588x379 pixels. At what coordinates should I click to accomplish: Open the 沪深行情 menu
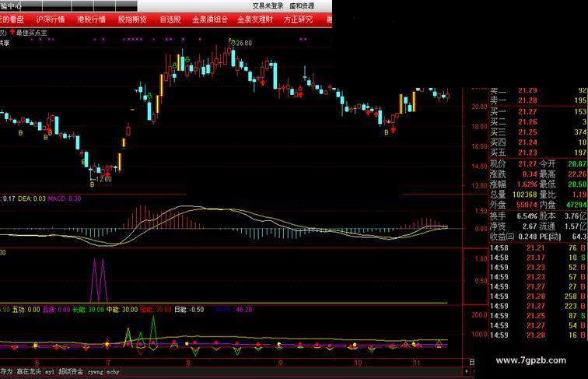(x=51, y=19)
